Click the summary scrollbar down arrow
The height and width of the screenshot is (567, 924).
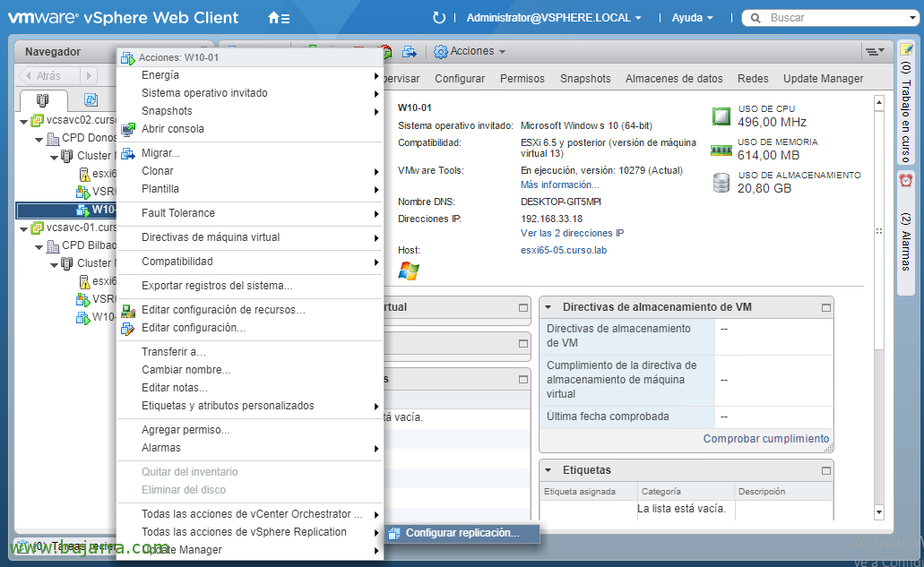[879, 512]
